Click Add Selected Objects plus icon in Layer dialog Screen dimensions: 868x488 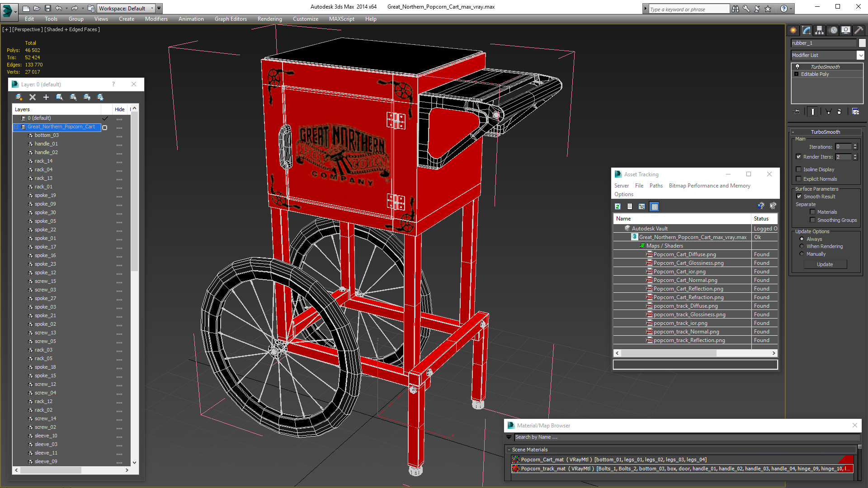coord(46,97)
